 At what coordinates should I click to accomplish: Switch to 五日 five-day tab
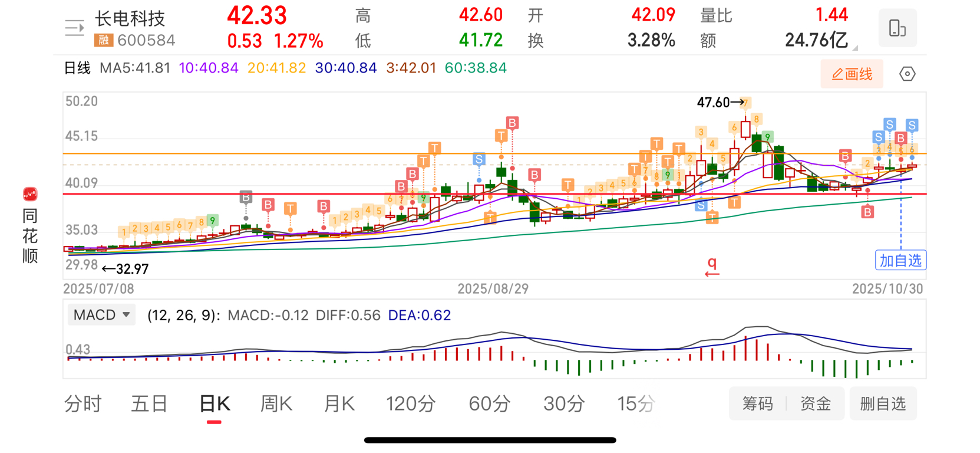(149, 403)
